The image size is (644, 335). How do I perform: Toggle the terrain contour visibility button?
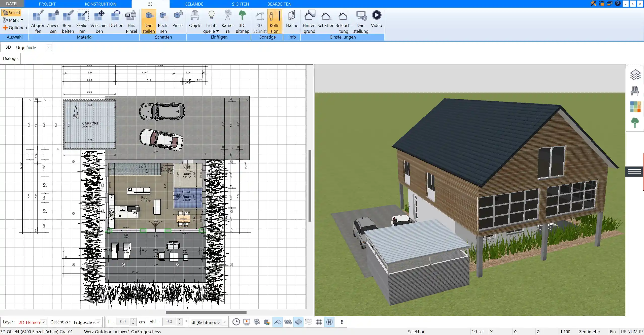coord(308,322)
